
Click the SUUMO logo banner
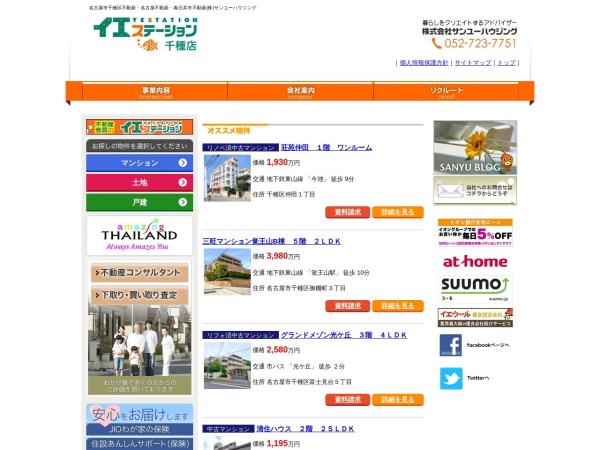[x=475, y=289]
